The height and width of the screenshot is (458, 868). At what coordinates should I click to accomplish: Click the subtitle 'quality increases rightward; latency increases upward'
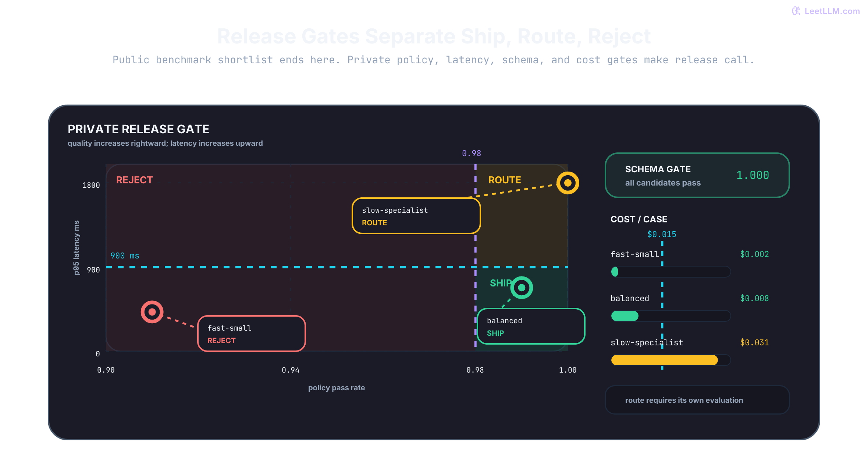pyautogui.click(x=165, y=143)
